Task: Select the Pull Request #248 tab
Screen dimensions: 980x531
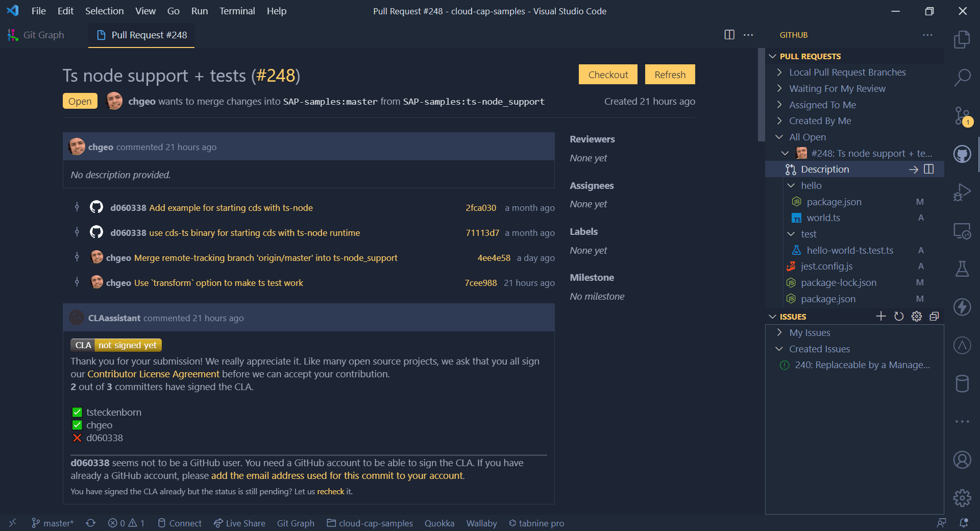Action: click(x=142, y=35)
